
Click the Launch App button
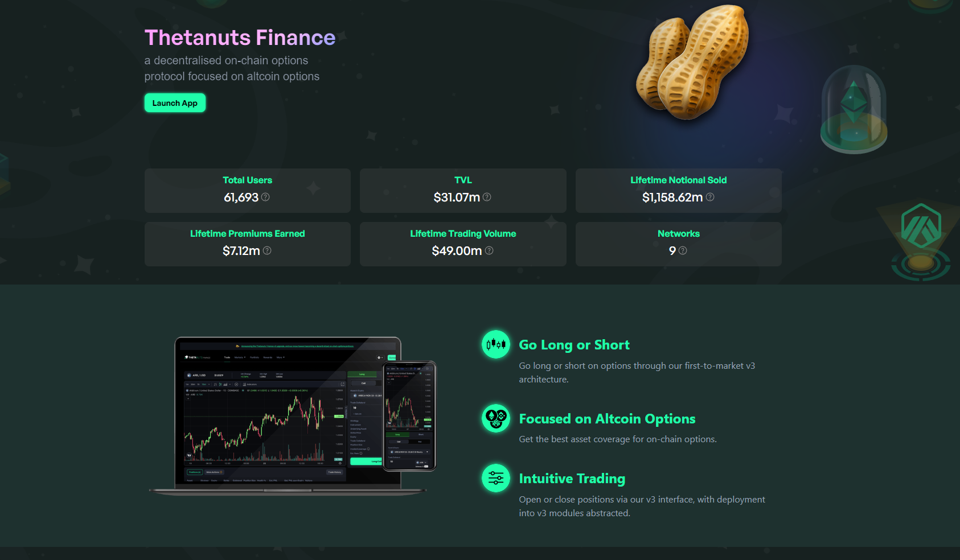(x=175, y=103)
